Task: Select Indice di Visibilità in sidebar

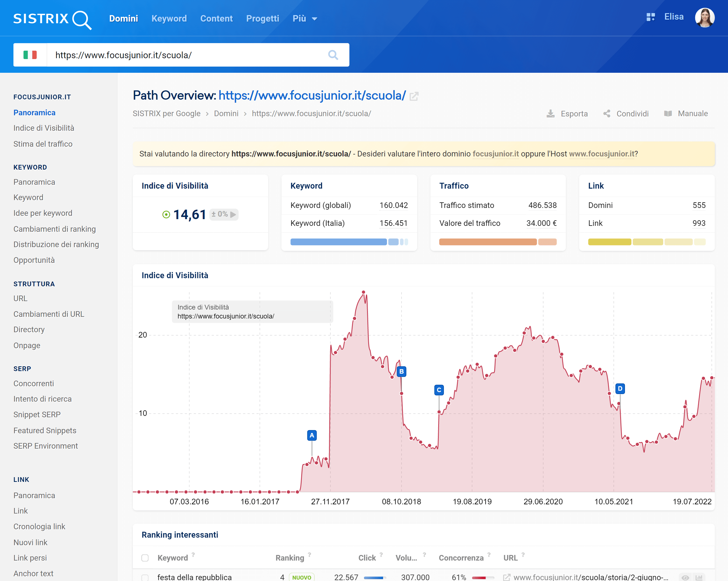Action: coord(44,128)
